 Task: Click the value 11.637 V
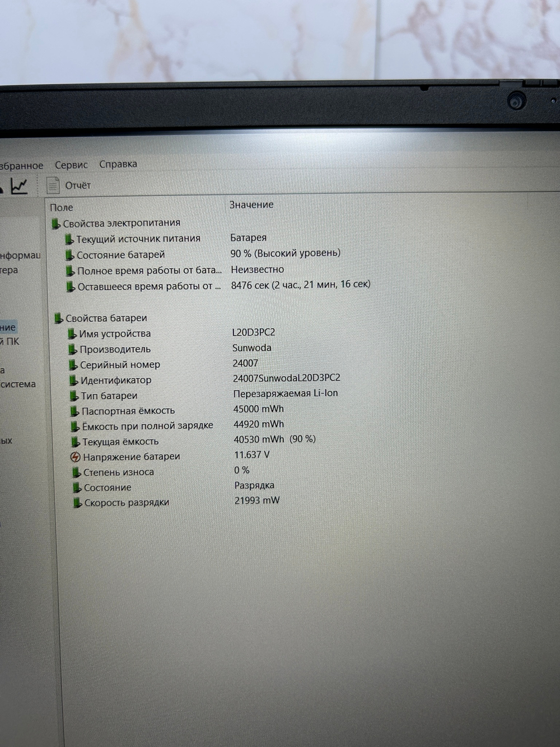coord(252,455)
